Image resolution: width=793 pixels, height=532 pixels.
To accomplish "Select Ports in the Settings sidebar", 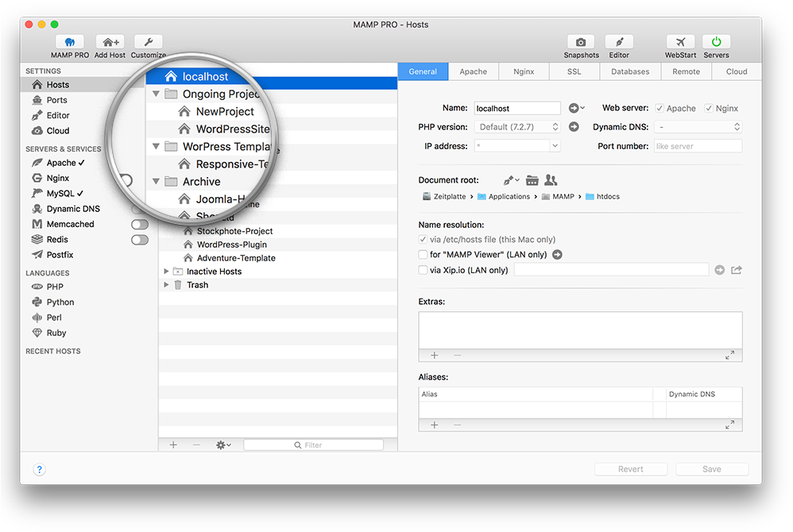I will 56,100.
